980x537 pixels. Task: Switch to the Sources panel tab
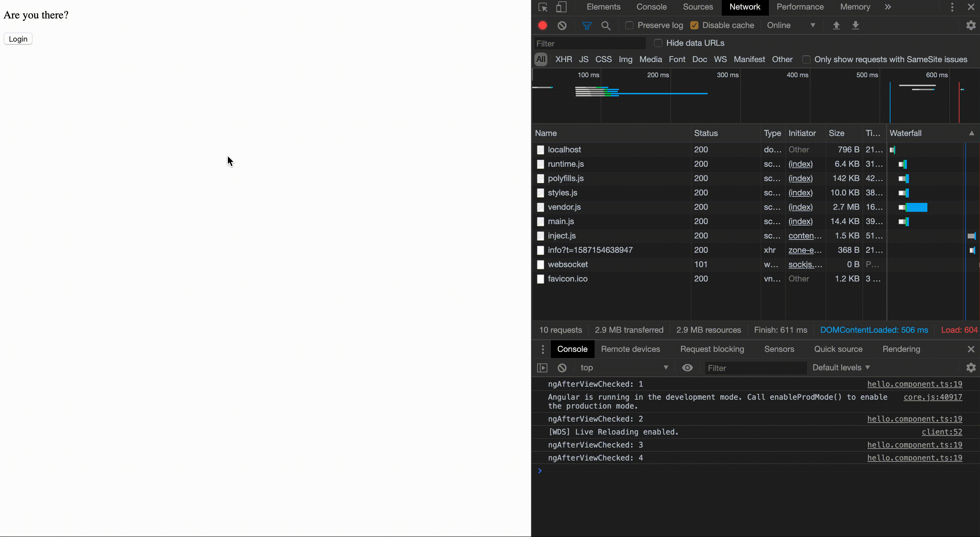(698, 6)
